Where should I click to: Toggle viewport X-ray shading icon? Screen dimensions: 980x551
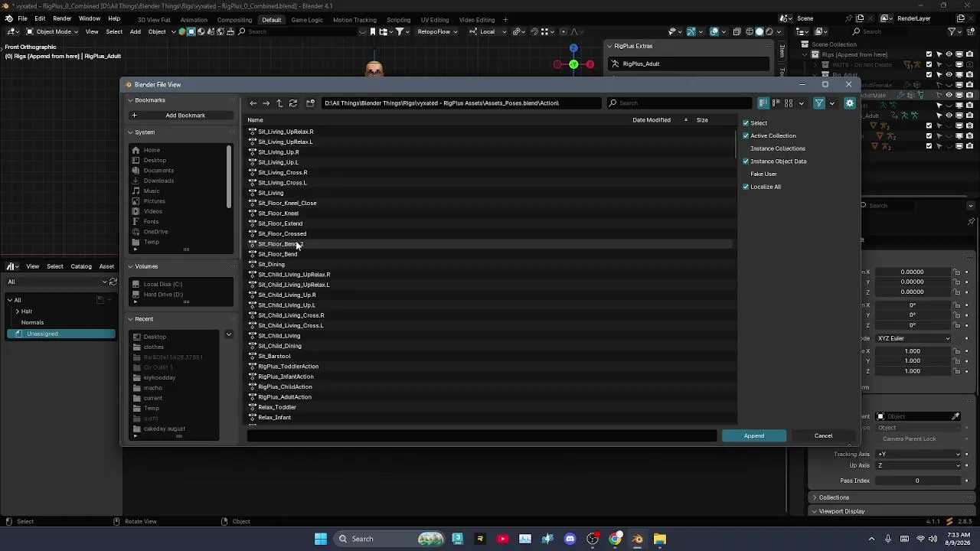(737, 31)
